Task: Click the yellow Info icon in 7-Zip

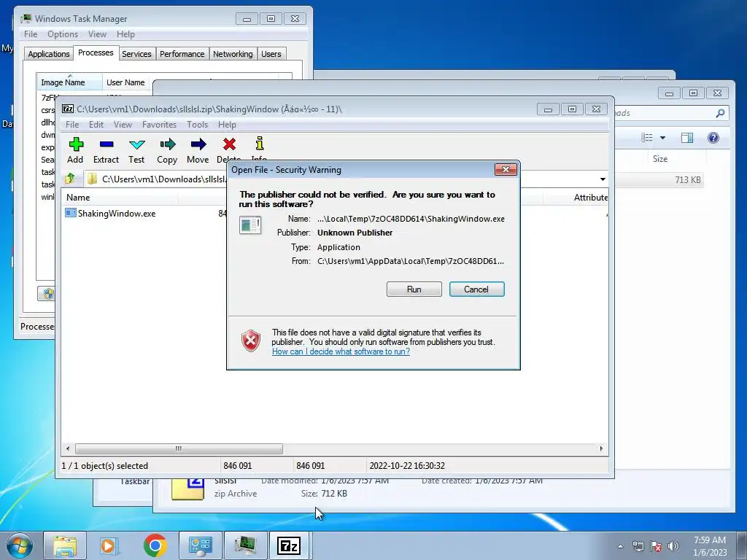Action: (259, 144)
